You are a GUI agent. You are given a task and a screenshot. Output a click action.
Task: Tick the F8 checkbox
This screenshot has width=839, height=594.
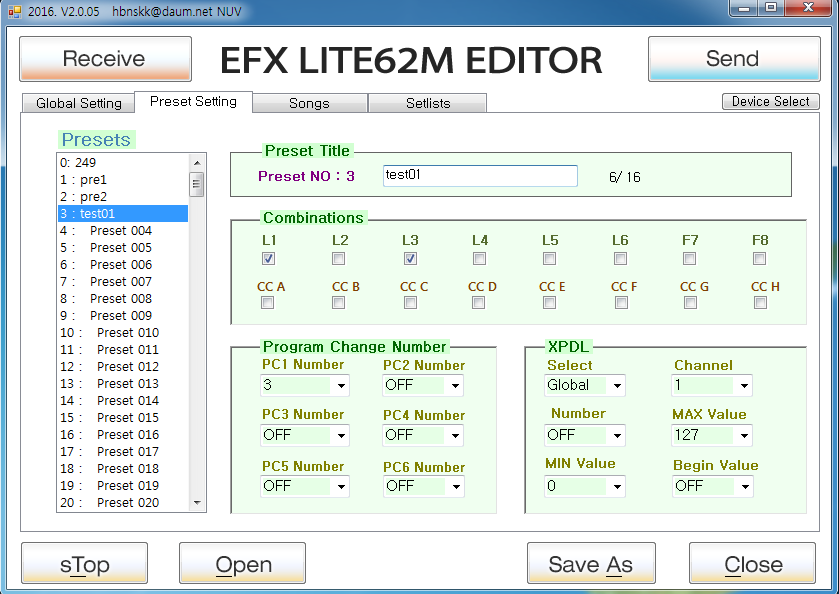point(759,259)
